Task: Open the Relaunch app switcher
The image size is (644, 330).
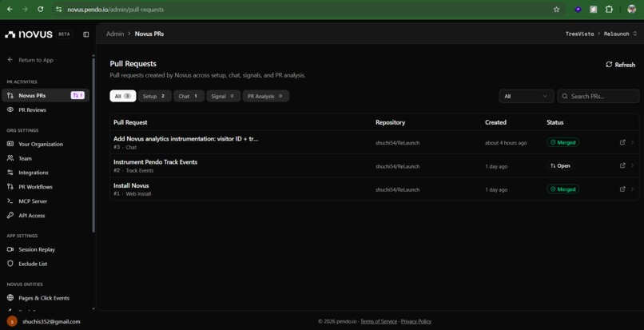Action: 620,34
